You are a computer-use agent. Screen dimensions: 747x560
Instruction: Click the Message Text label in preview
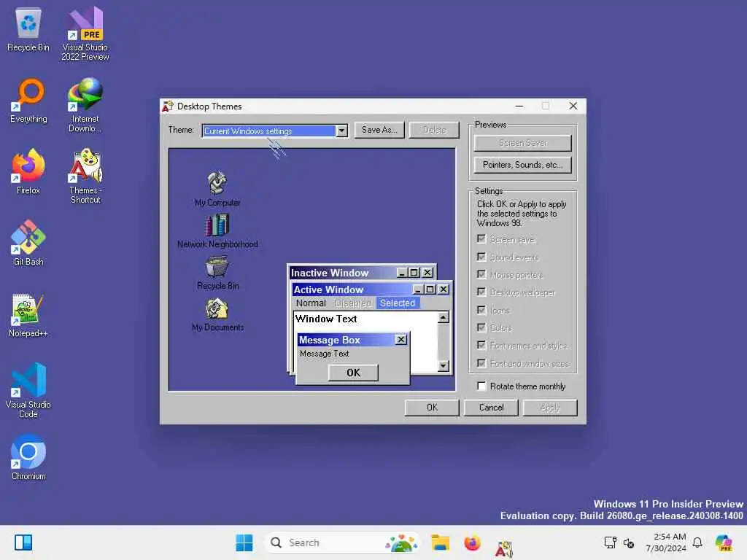pyautogui.click(x=325, y=354)
